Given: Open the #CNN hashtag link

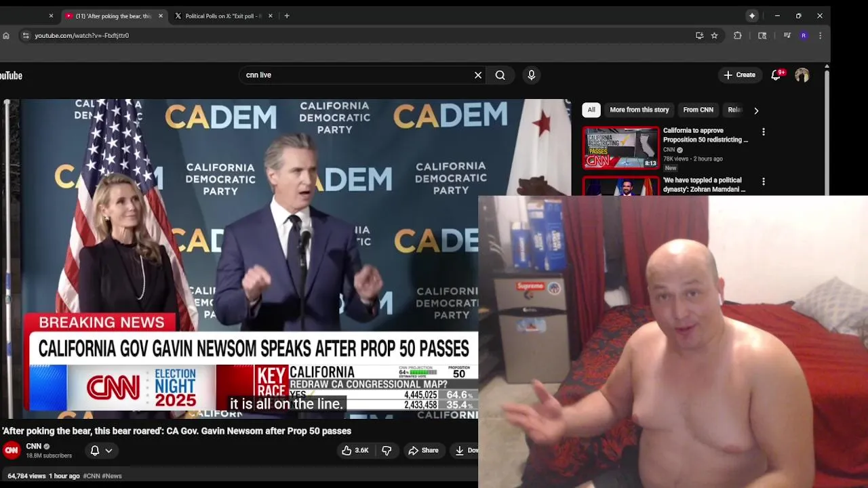Looking at the screenshot, I should (x=92, y=476).
